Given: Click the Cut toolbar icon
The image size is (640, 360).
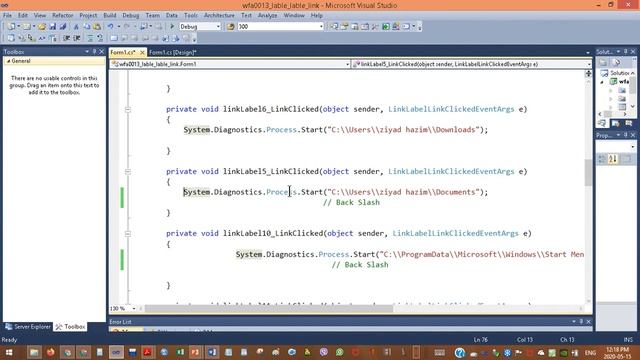Looking at the screenshot, I should (x=76, y=27).
